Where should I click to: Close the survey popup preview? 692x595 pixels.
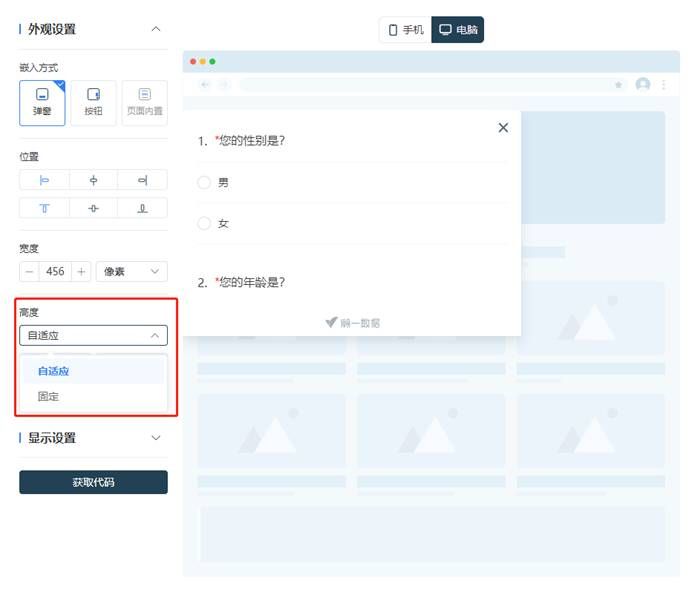[503, 128]
